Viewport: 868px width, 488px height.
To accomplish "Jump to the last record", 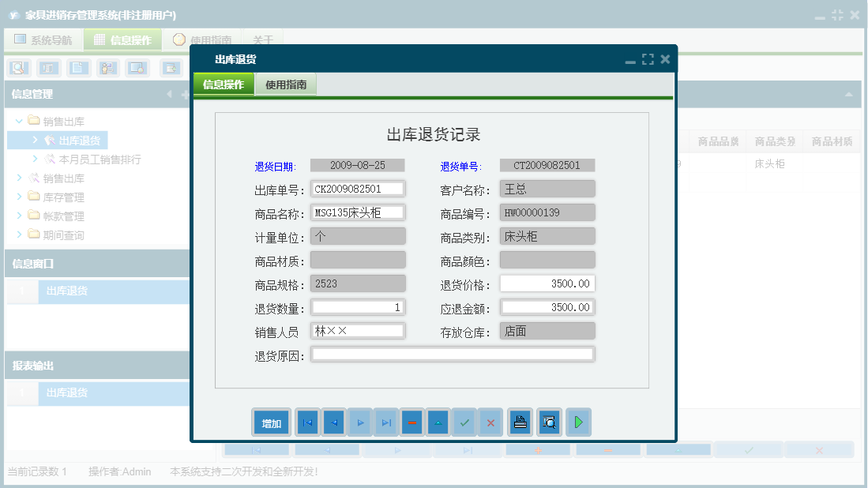I will [386, 422].
